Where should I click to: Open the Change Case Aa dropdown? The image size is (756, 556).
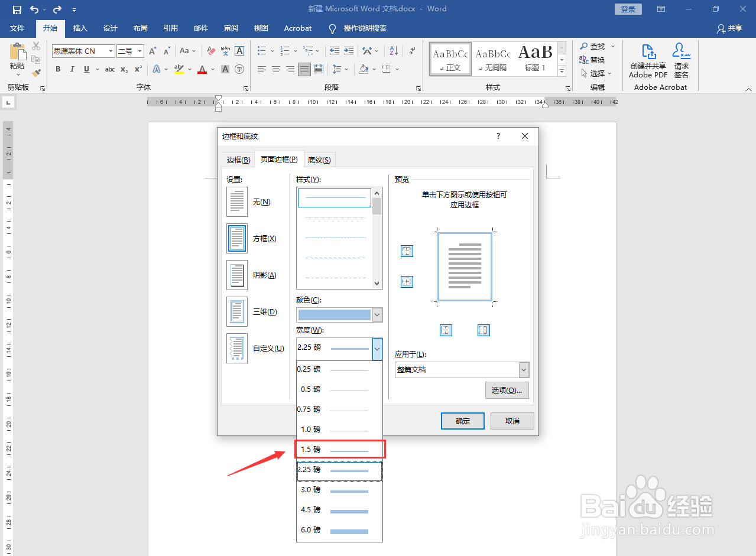coord(188,51)
